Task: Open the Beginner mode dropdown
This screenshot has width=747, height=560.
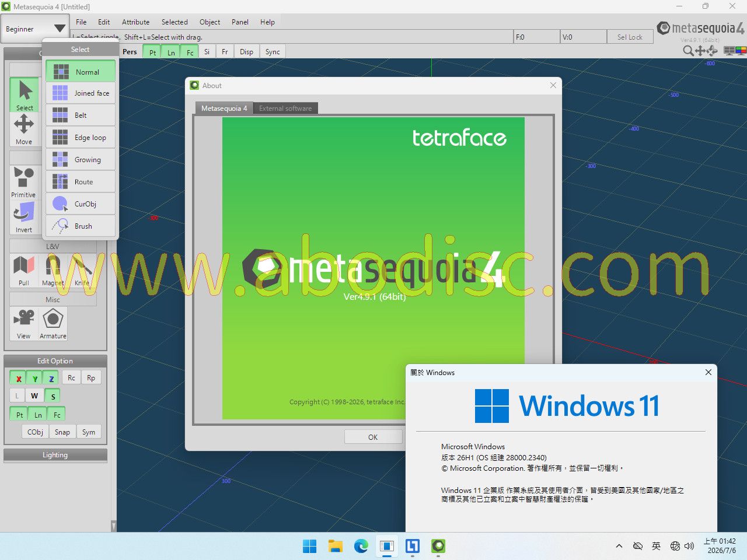Action: coord(35,29)
